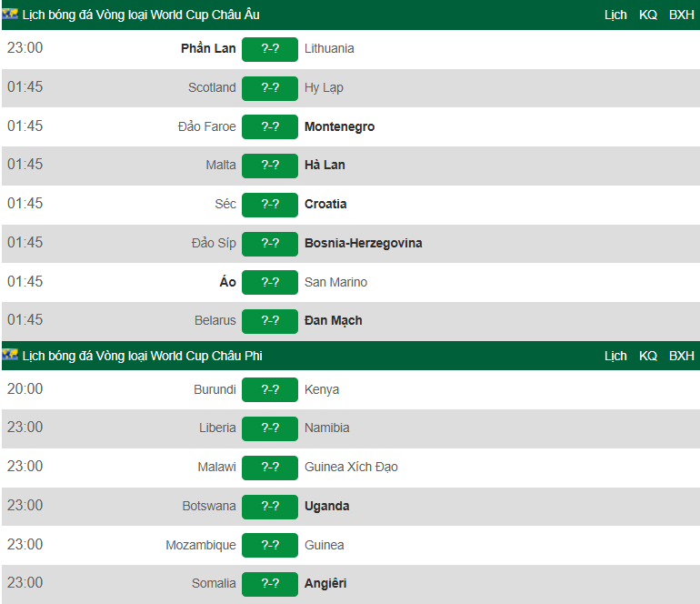
Task: Open BXH tab for Châu Âu qualifiers
Action: click(x=681, y=15)
